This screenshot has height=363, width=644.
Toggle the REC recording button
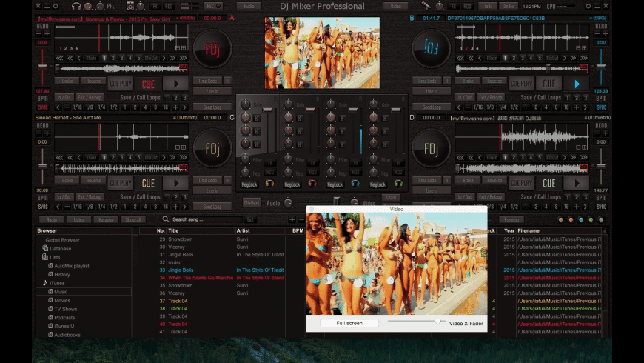click(x=214, y=6)
